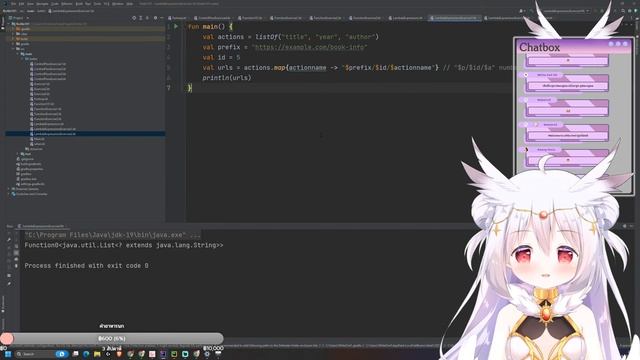Image resolution: width=640 pixels, height=360 pixels.
Task: Click the pin icon in Run panel sidebar
Action: click(9, 283)
